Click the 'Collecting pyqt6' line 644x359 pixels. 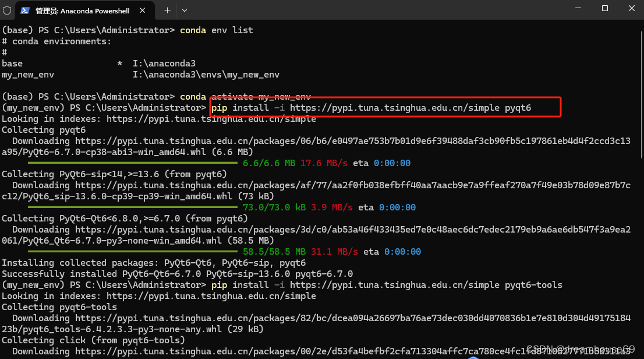click(x=44, y=130)
